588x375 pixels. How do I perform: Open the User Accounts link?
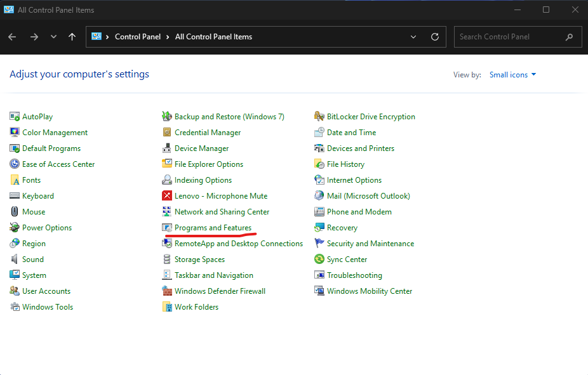point(46,291)
